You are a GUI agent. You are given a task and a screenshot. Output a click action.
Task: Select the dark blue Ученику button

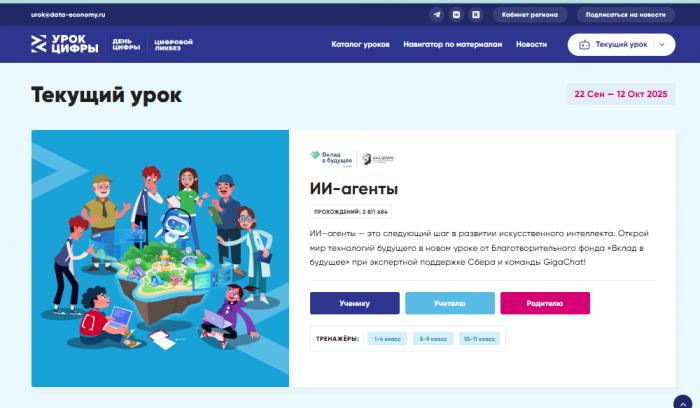[354, 304]
